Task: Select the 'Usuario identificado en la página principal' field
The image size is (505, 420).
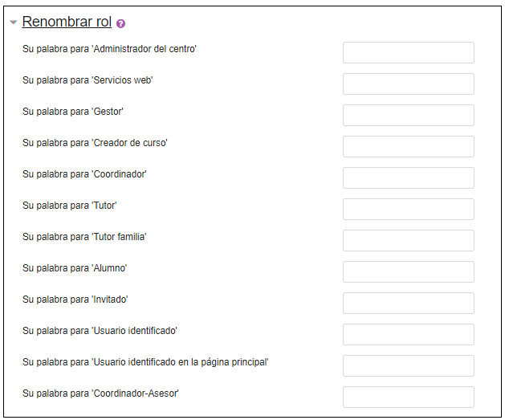Action: tap(409, 365)
